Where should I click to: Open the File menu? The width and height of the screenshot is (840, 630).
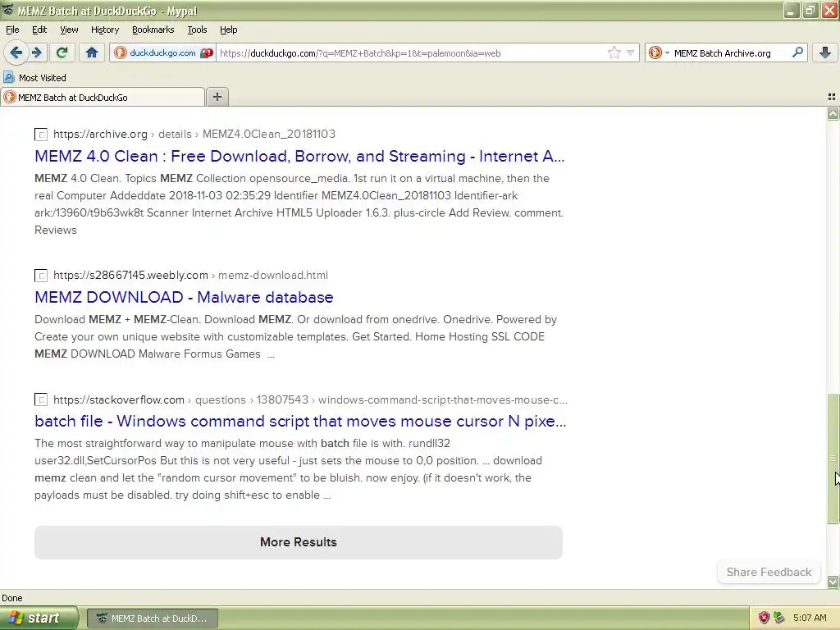[x=12, y=30]
